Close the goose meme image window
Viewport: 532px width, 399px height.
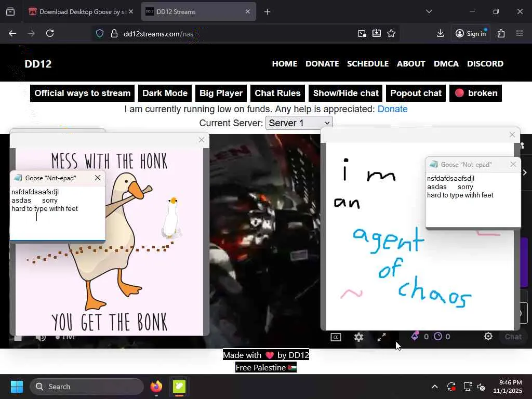pos(202,140)
